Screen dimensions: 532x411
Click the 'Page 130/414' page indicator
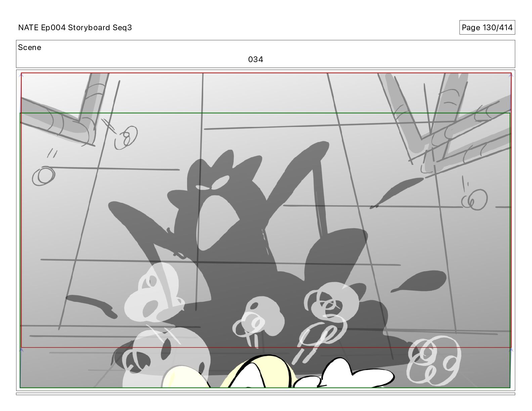[x=487, y=28]
